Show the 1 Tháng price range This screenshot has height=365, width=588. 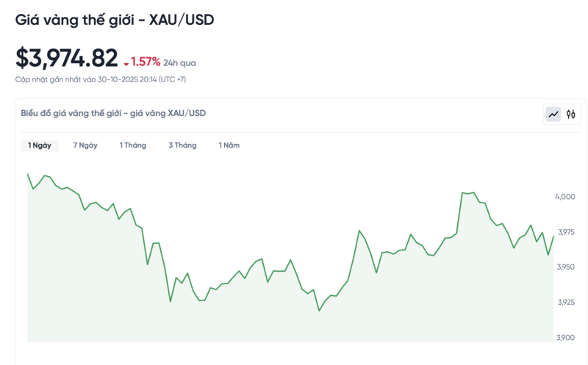pyautogui.click(x=133, y=145)
